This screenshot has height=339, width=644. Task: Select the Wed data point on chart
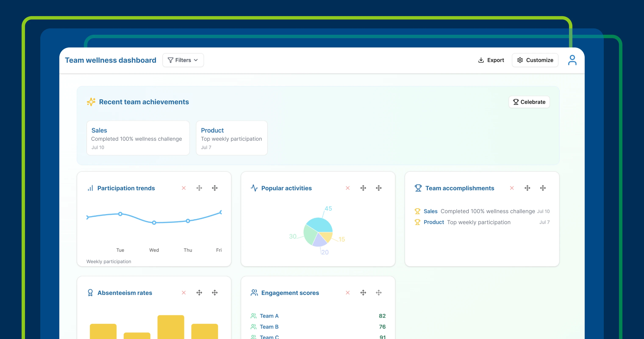154,222
